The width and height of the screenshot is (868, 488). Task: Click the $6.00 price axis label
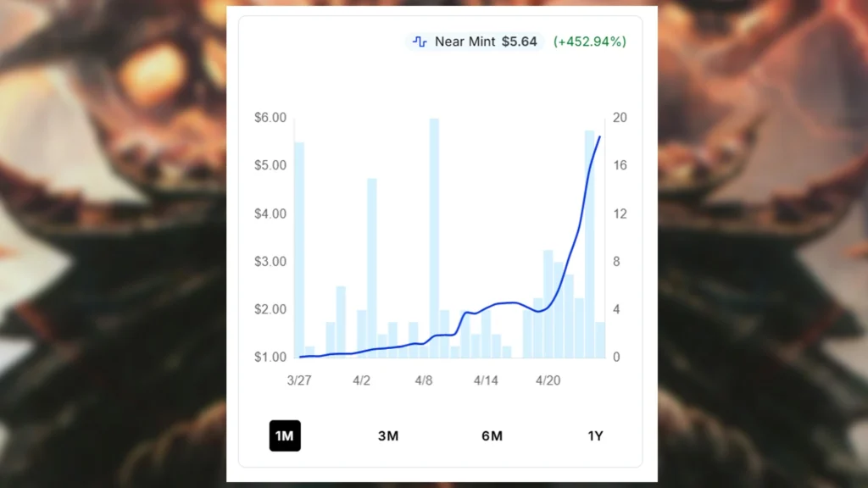pyautogui.click(x=270, y=117)
